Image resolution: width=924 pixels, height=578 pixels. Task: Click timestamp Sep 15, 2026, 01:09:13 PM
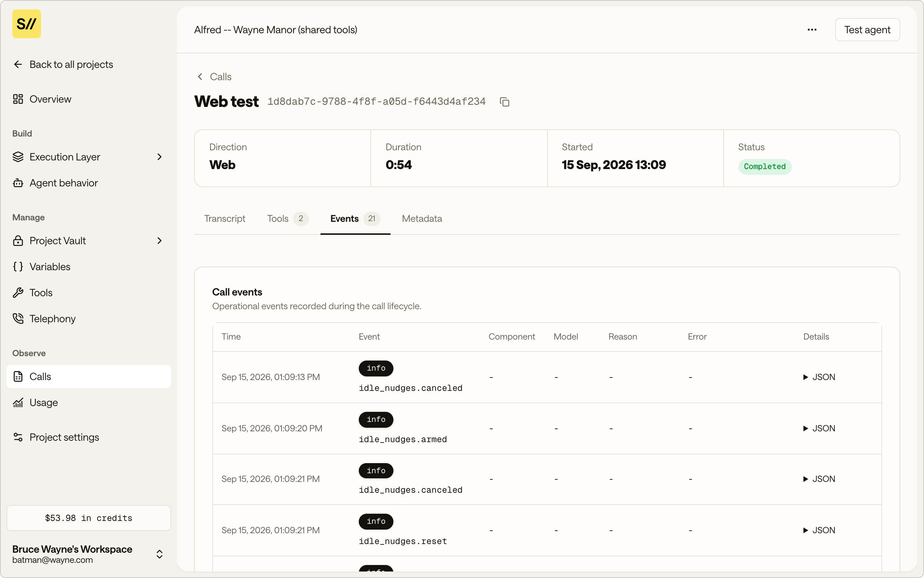coord(270,377)
